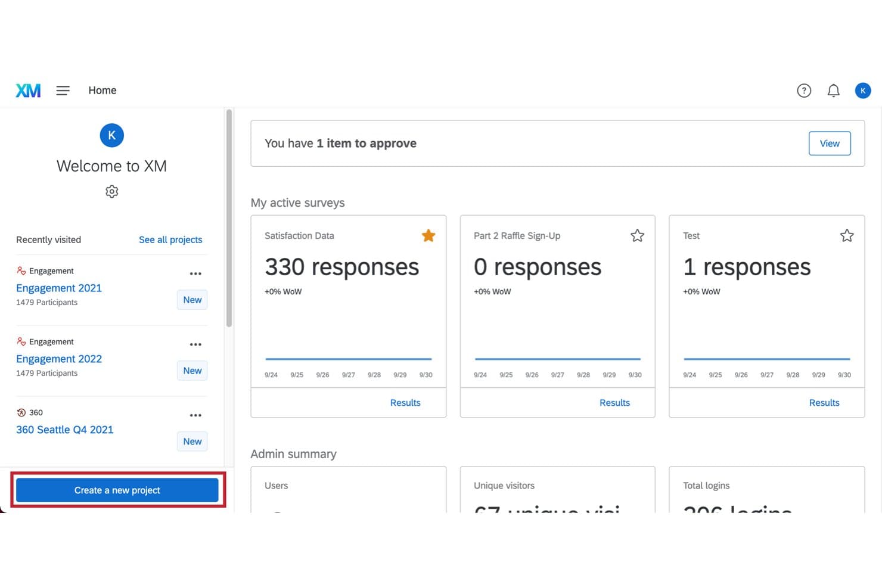Click the 360 project type icon

pyautogui.click(x=21, y=413)
